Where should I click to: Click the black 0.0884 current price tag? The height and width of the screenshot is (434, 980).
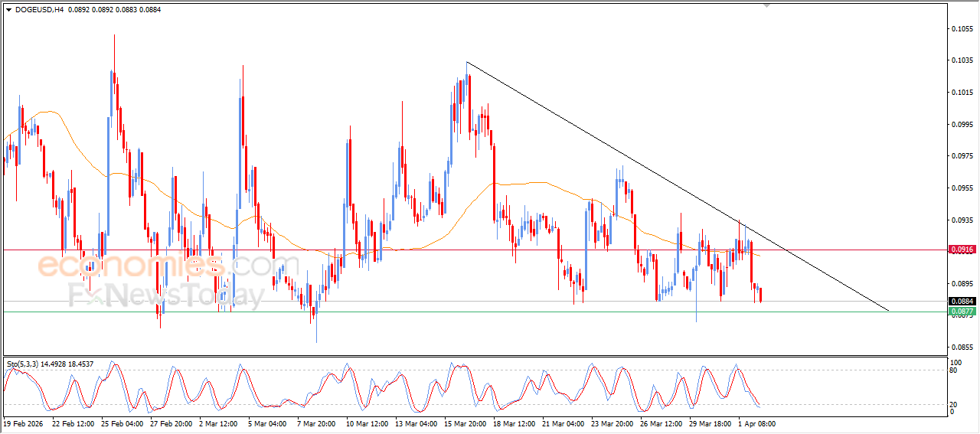tap(962, 302)
